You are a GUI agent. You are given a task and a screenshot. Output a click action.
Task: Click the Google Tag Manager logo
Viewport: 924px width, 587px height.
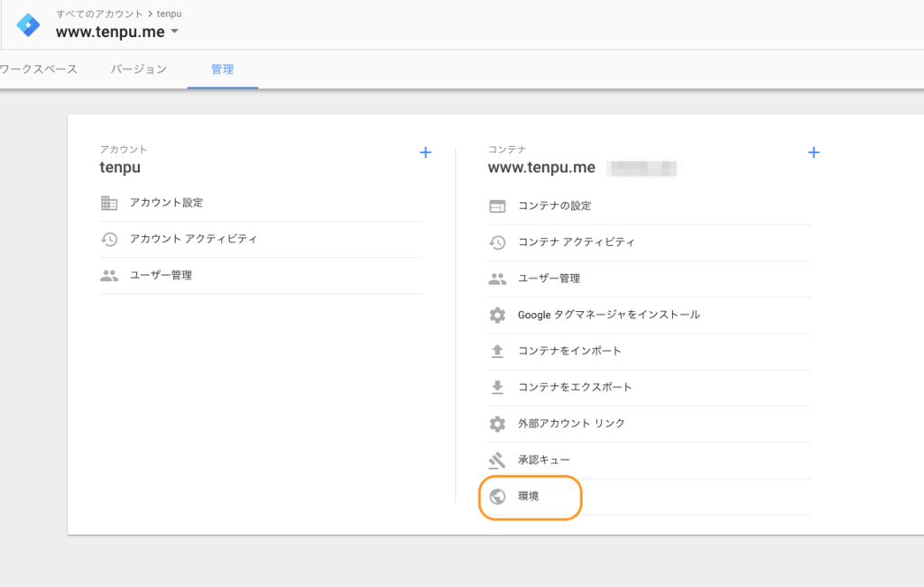point(29,24)
